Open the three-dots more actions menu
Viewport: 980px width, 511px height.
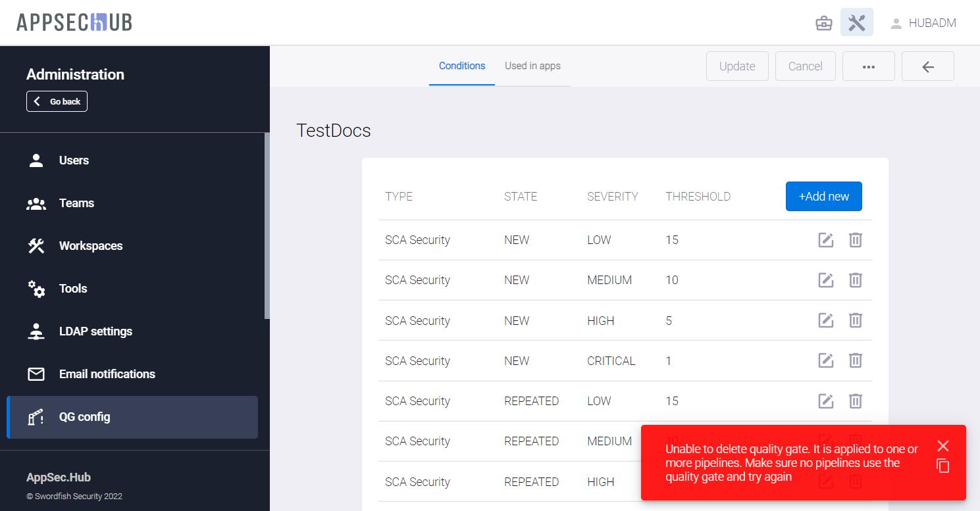(x=868, y=66)
